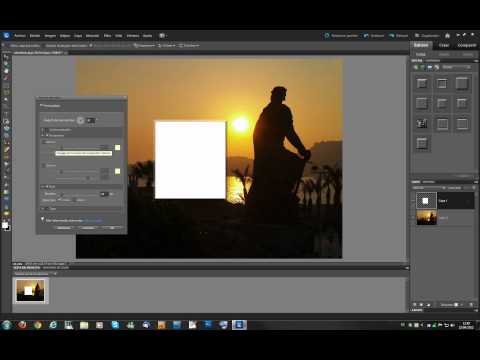This screenshot has width=480, height=360.
Task: Open the arrange documents layout icon
Action: (x=162, y=36)
